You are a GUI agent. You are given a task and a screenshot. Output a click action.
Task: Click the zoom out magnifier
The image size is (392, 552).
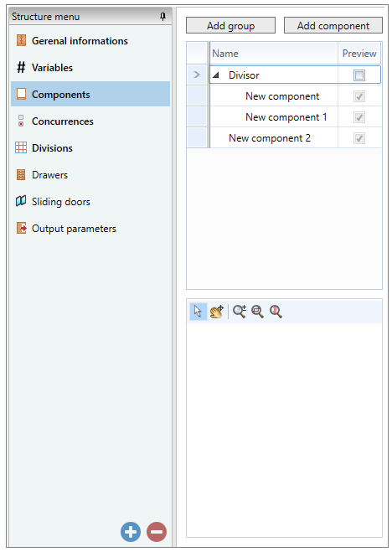[258, 312]
